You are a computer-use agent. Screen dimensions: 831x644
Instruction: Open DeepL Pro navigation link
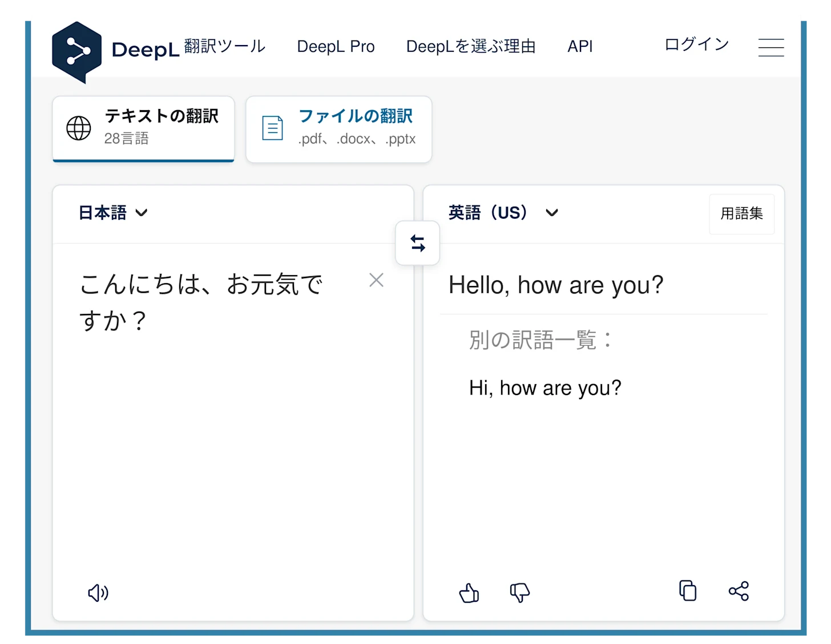coord(336,46)
